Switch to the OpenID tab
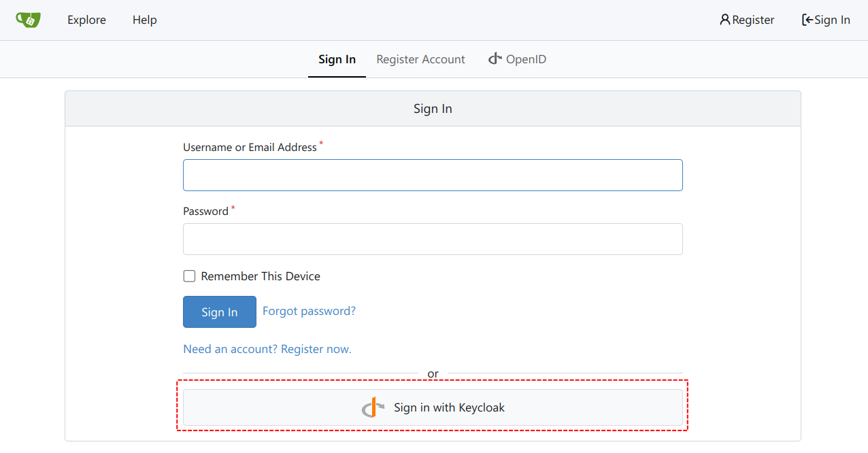 point(517,59)
